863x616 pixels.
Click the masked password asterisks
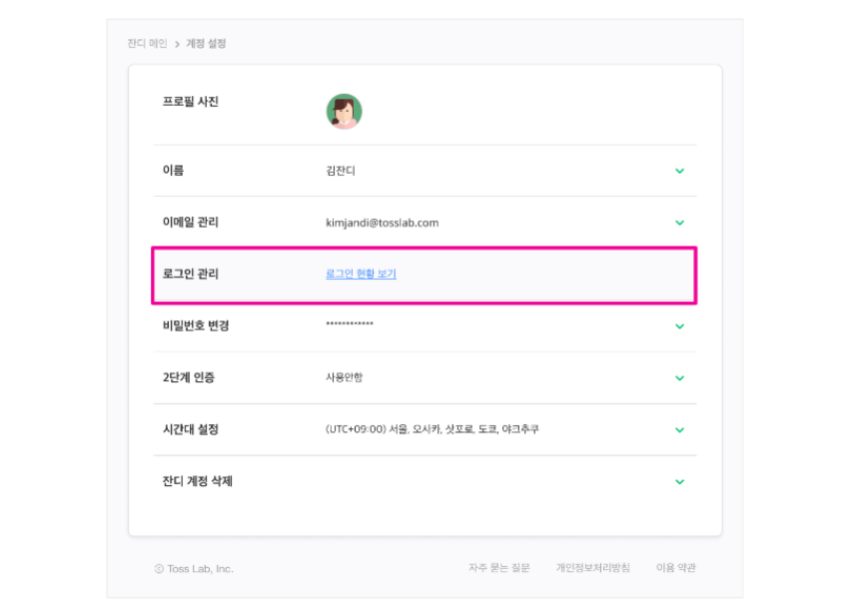click(350, 325)
